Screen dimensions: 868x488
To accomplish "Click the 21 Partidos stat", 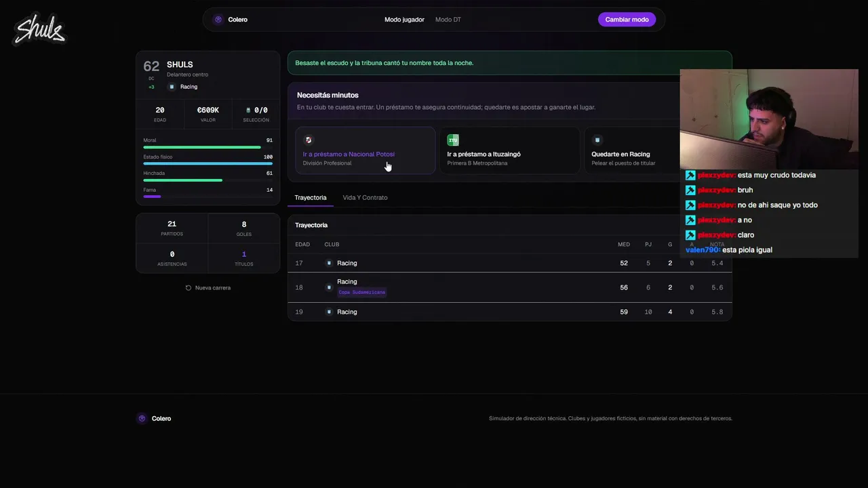I will point(172,228).
